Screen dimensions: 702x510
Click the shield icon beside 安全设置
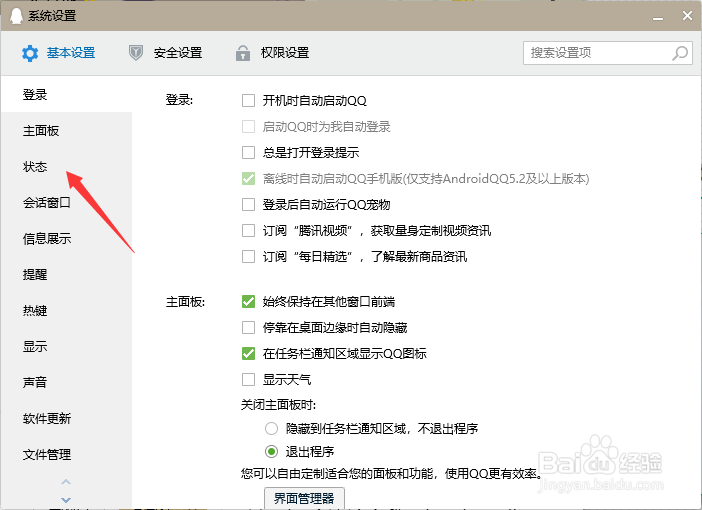pos(136,53)
